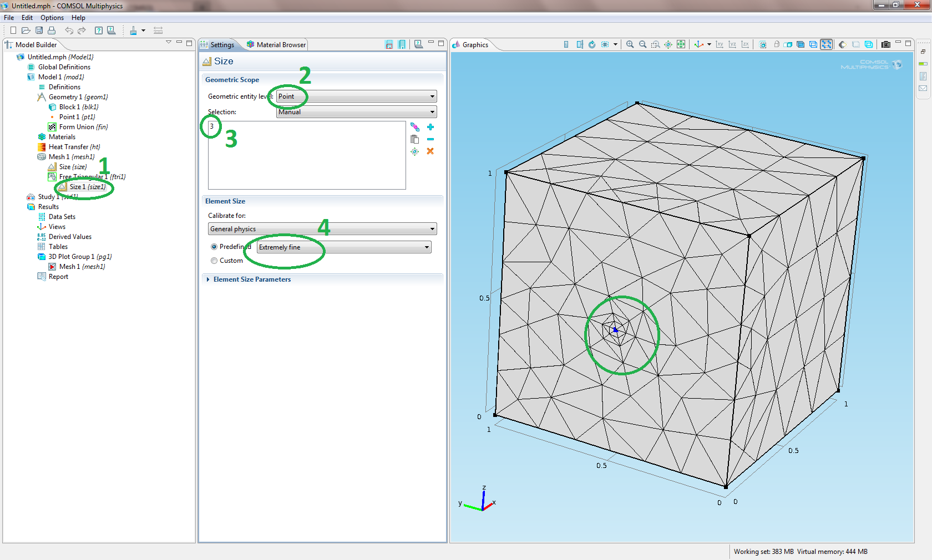Click point 3 in the selection list box
This screenshot has height=560, width=932.
(212, 126)
